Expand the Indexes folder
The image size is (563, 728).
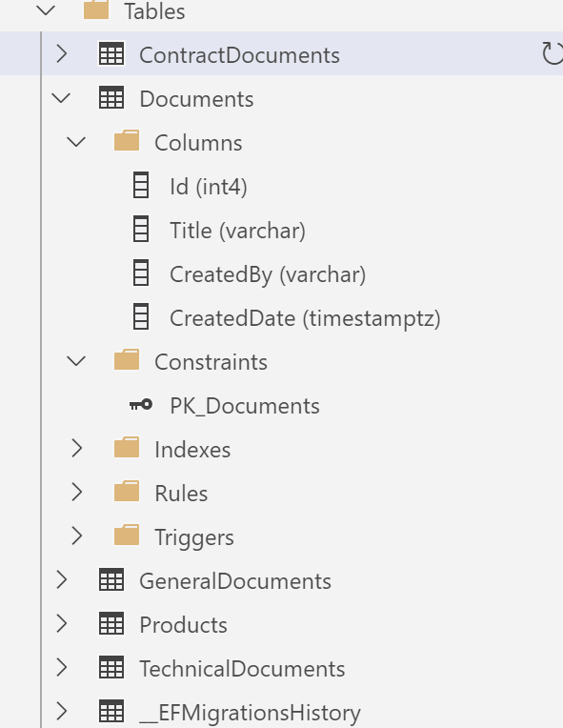point(76,449)
